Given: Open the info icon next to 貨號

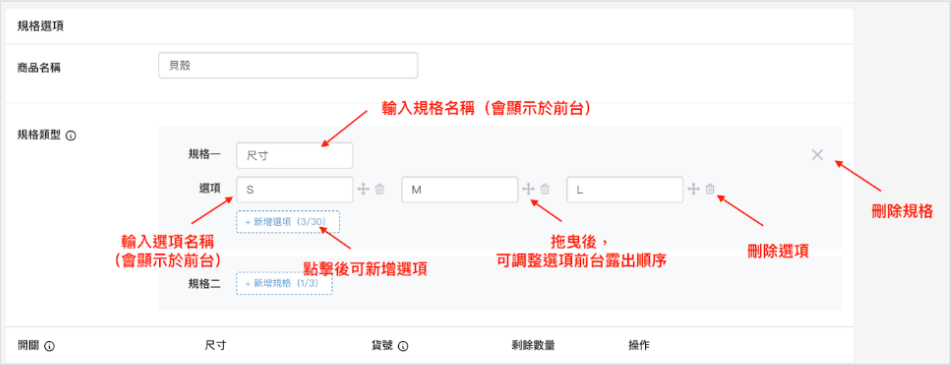Looking at the screenshot, I should coord(403,346).
